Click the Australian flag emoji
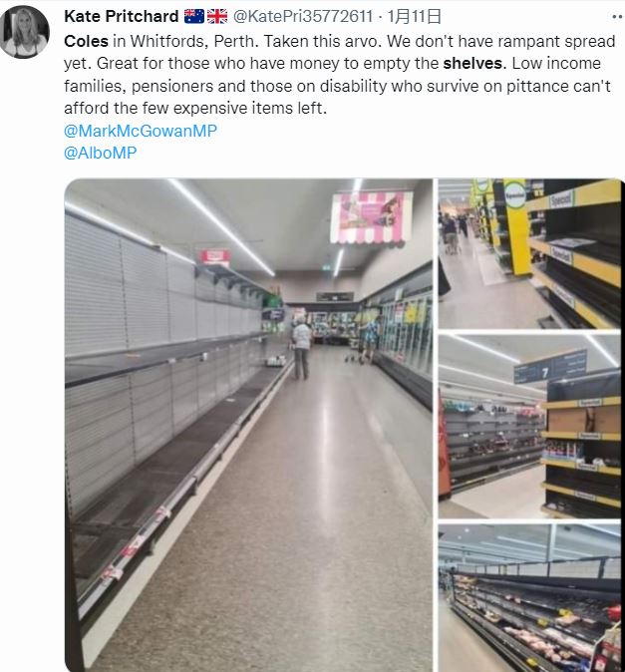This screenshot has height=672, width=625. [x=194, y=16]
